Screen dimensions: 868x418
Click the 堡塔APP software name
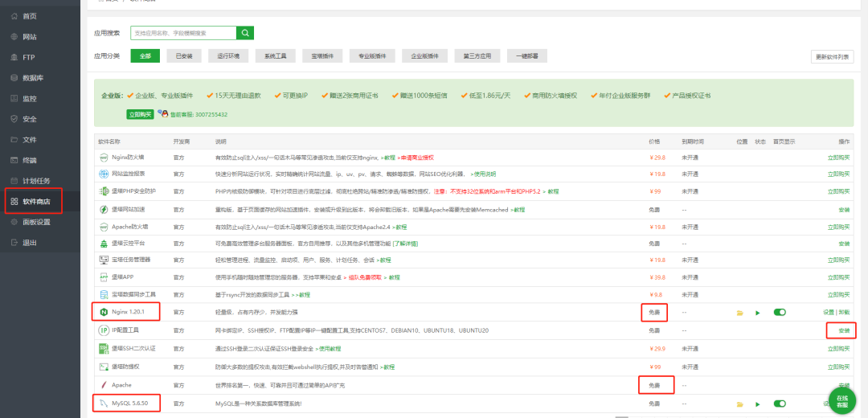121,277
